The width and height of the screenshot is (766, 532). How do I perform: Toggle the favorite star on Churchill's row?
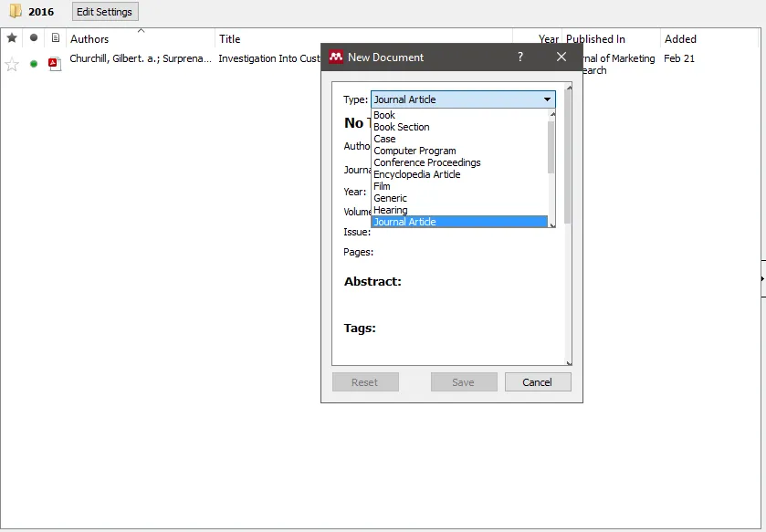(x=11, y=64)
